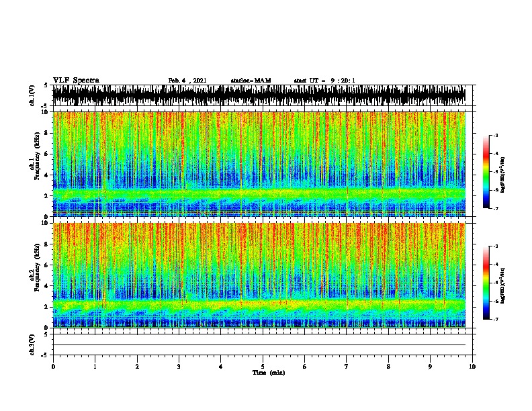Click time axis tick label "5"
The image size is (532, 411).
pyautogui.click(x=263, y=367)
